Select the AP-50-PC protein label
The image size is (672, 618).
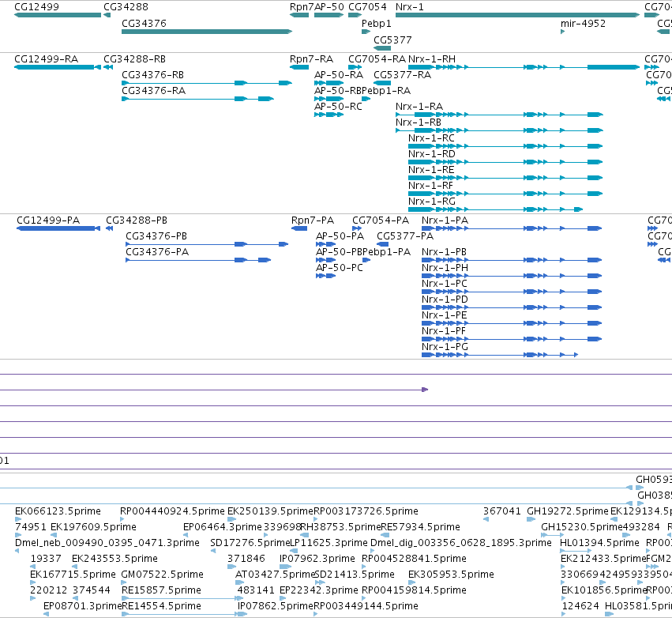340,268
